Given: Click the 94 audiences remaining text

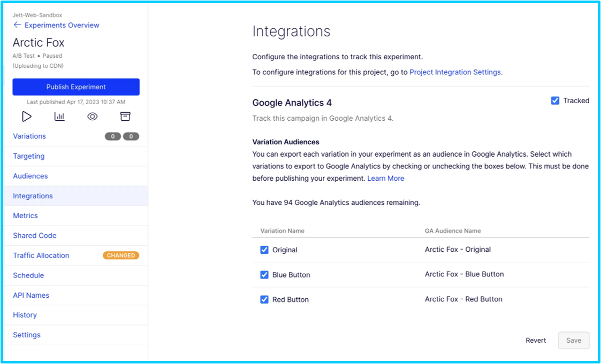Looking at the screenshot, I should pos(336,203).
